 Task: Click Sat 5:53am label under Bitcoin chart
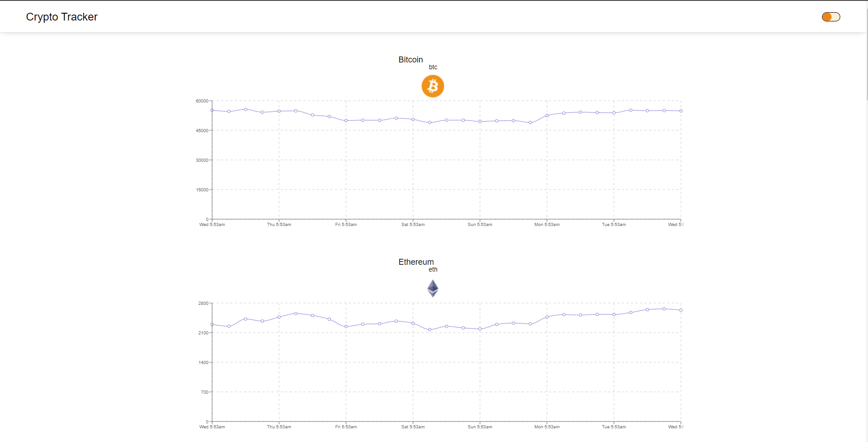[413, 225]
